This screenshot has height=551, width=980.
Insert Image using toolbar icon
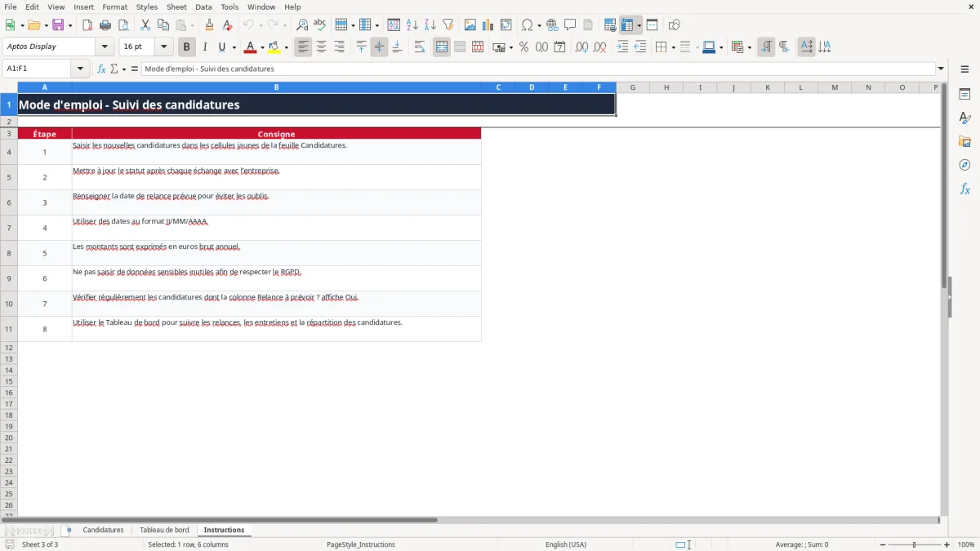[x=470, y=25]
